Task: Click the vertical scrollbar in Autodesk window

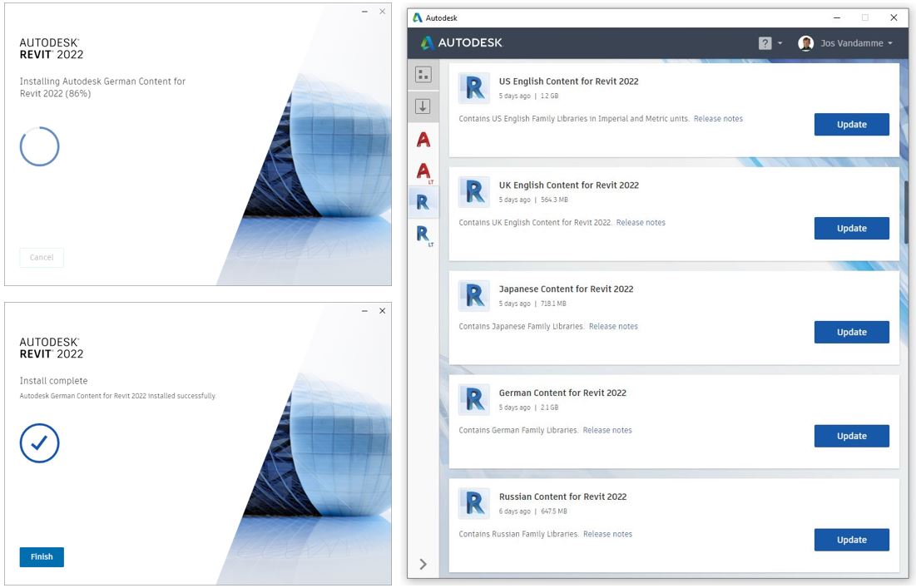Action: pos(905,212)
